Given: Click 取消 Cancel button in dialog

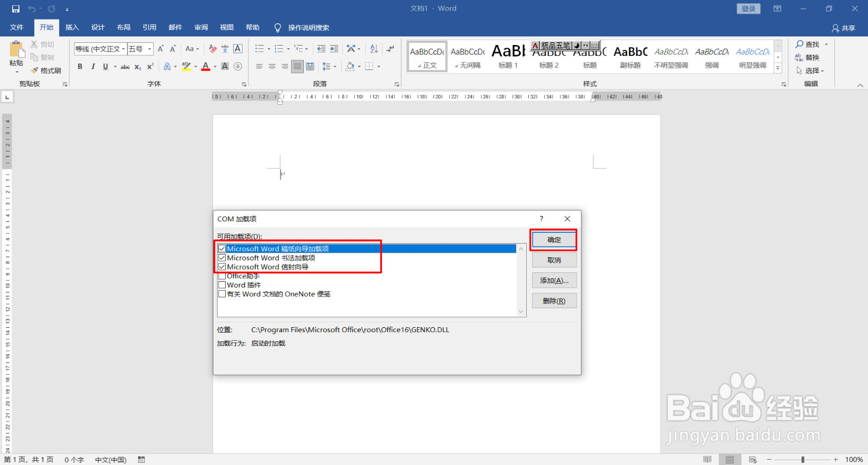Looking at the screenshot, I should click(554, 260).
